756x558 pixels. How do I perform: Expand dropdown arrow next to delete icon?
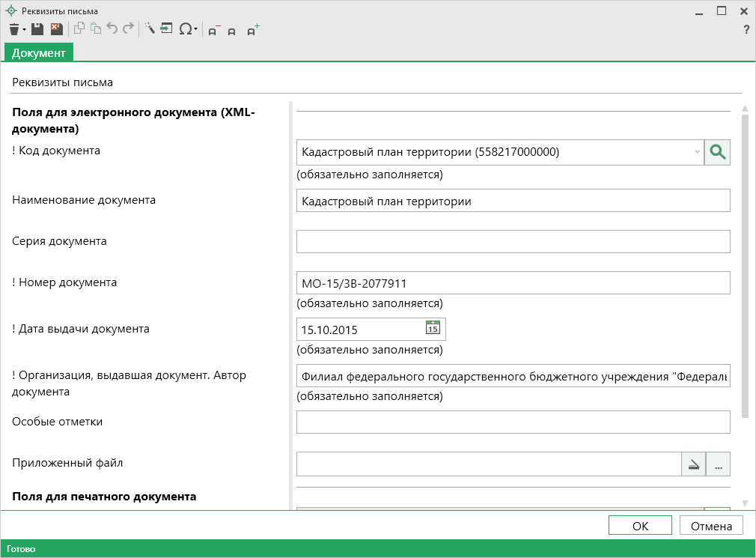pos(25,30)
